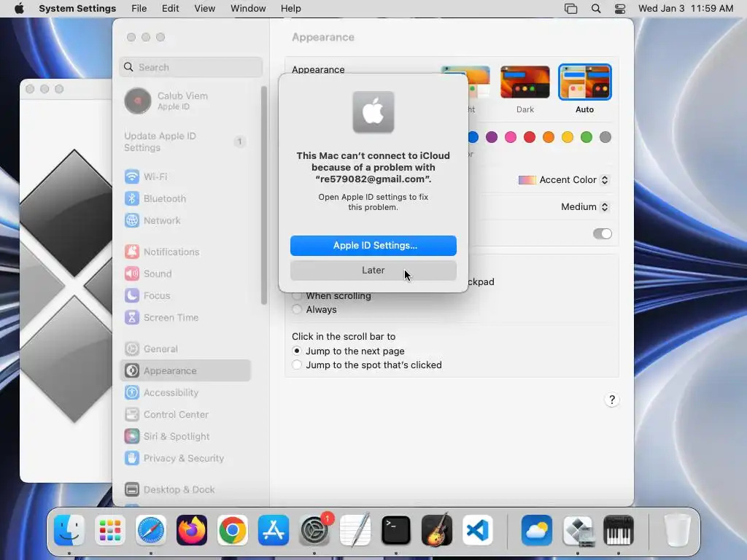This screenshot has height=560, width=747.
Task: Pick the orange accent color
Action: pos(549,137)
